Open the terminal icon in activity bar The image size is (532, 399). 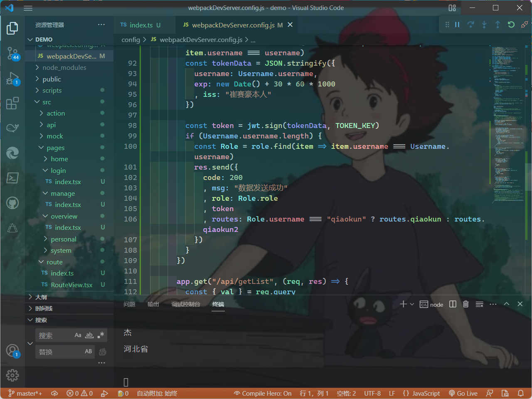[12, 178]
